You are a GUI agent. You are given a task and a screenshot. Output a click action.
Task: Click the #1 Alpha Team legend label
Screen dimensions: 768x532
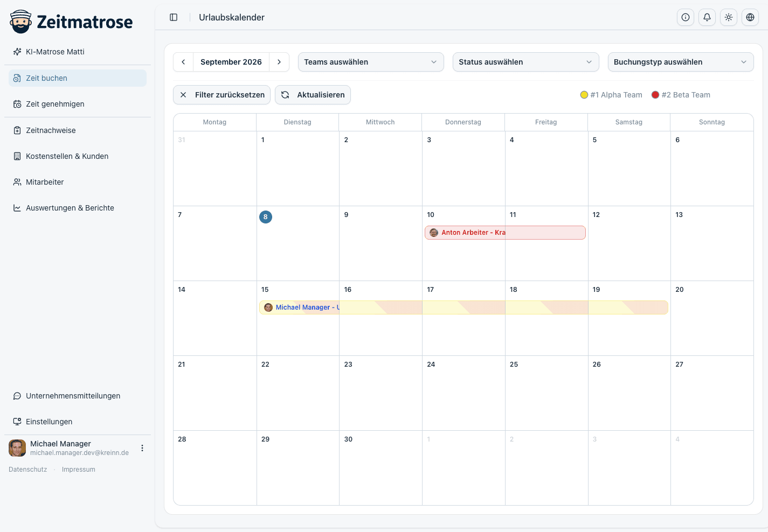(617, 95)
